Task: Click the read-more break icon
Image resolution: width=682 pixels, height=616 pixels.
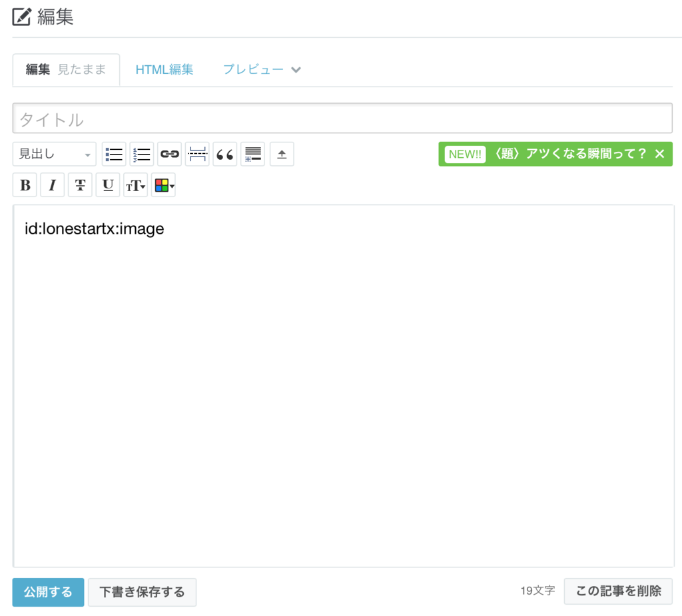Action: (x=252, y=154)
